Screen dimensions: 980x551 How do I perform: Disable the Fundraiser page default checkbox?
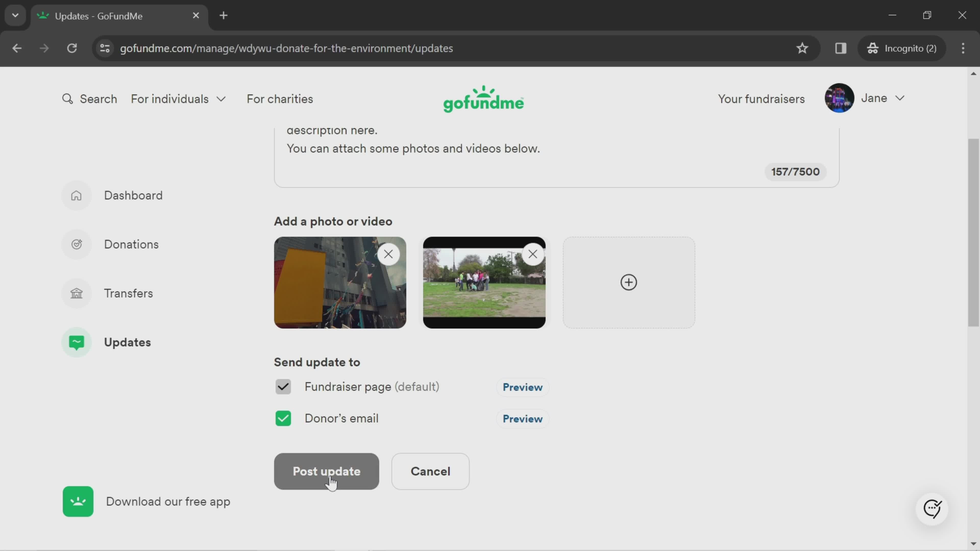coord(283,386)
